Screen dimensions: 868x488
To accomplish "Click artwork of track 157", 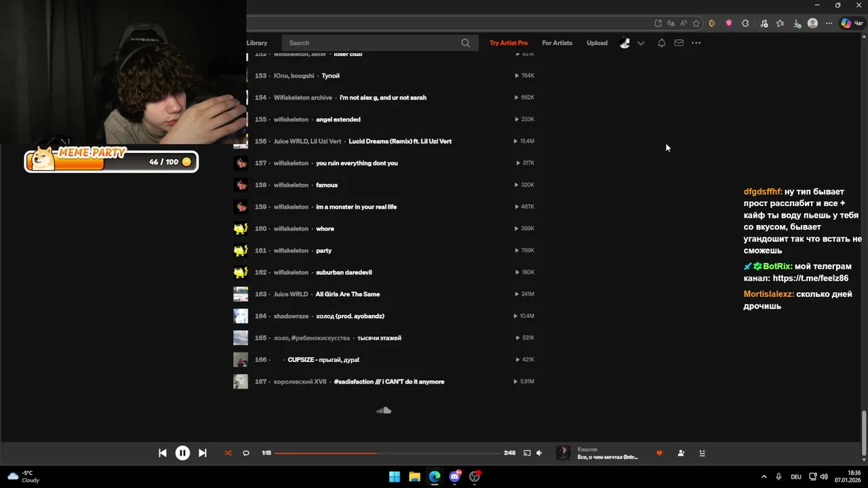I will (241, 163).
